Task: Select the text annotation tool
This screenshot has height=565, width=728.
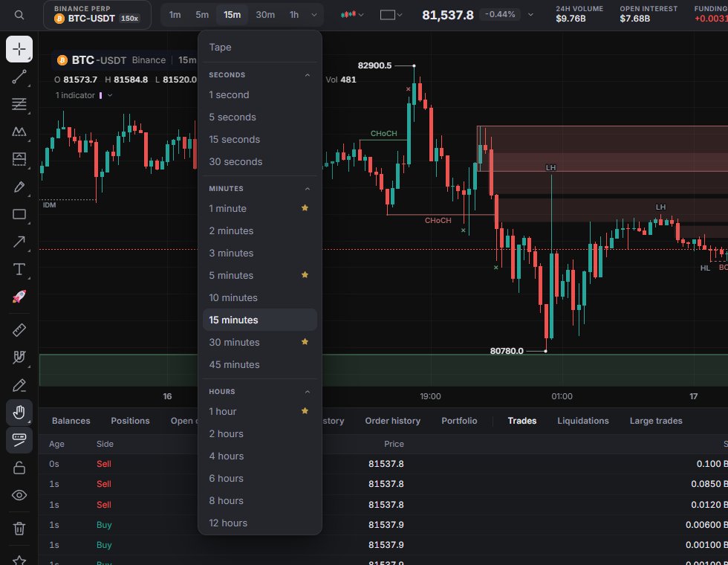Action: click(x=19, y=269)
